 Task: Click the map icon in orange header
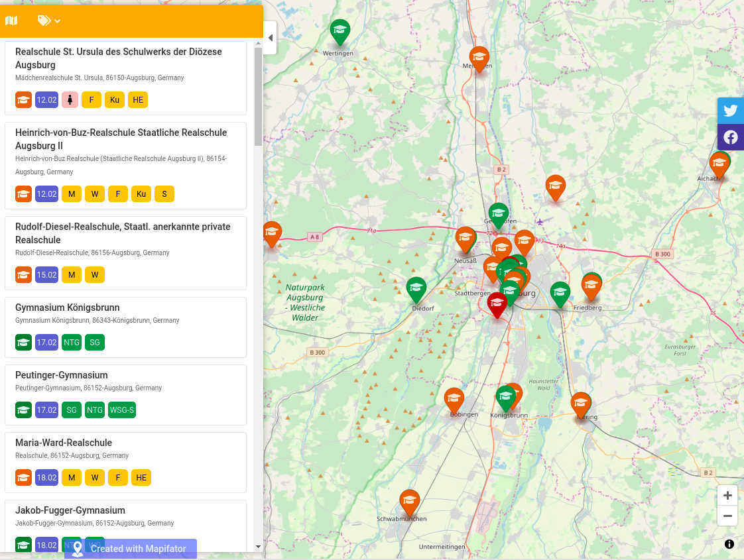(11, 21)
